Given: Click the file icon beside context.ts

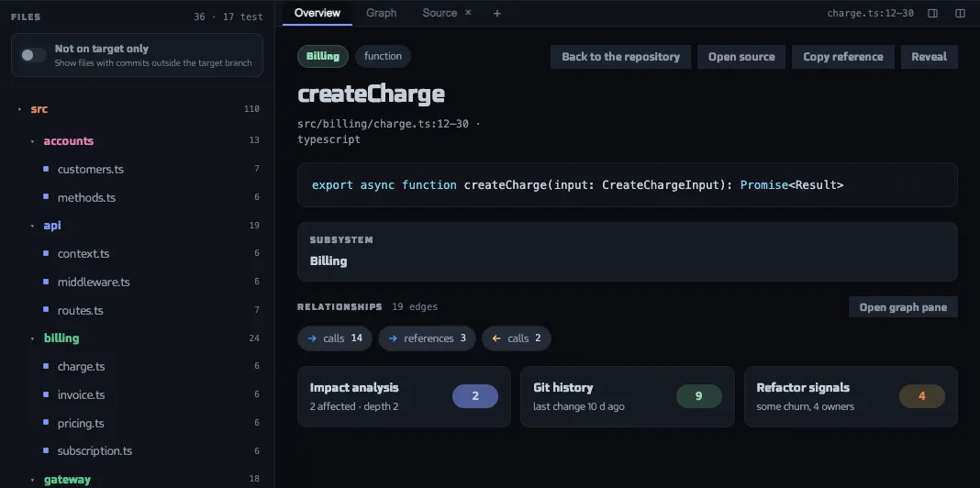Looking at the screenshot, I should 46,253.
